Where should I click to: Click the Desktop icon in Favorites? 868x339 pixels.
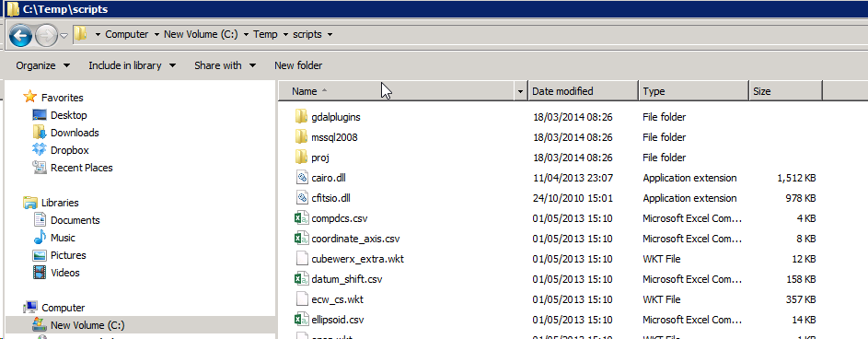point(40,114)
